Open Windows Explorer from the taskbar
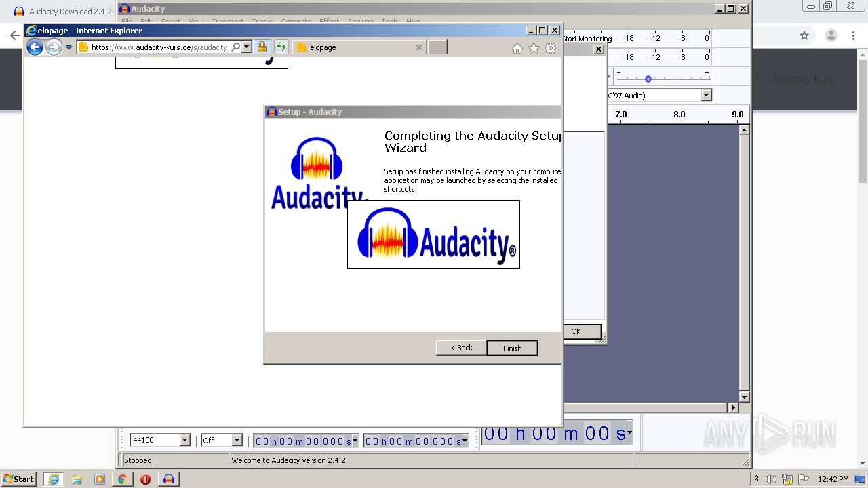Screen dimensions: 868x488 point(77,479)
